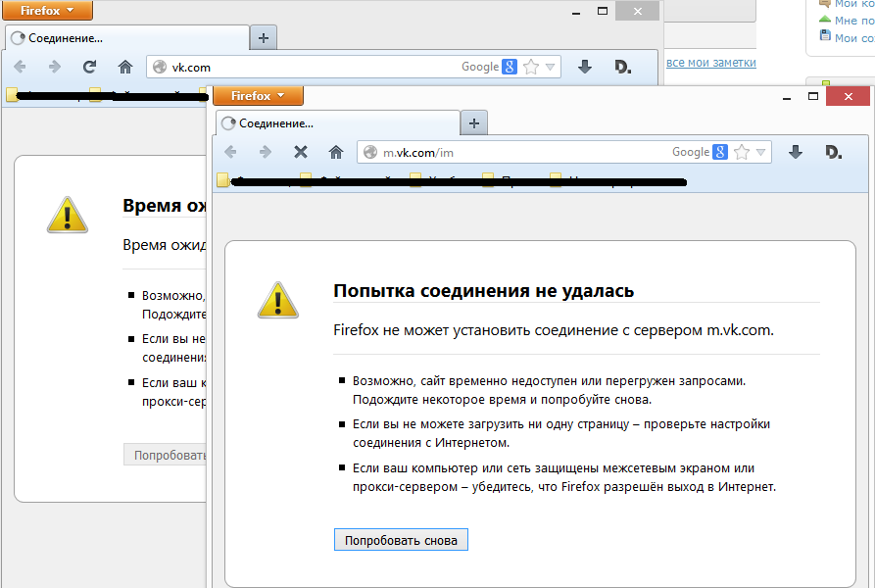Click Back arrow in back vk.com window

pyautogui.click(x=21, y=67)
